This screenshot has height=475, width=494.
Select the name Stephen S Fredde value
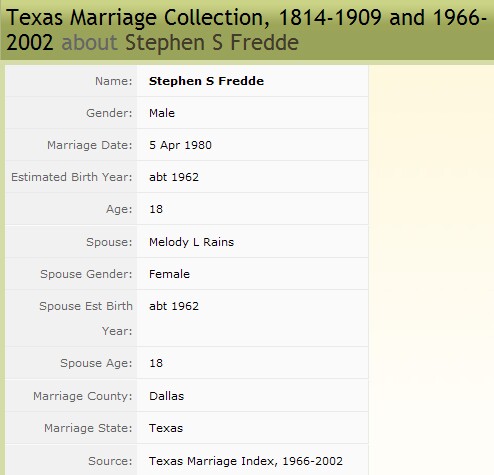click(x=206, y=81)
